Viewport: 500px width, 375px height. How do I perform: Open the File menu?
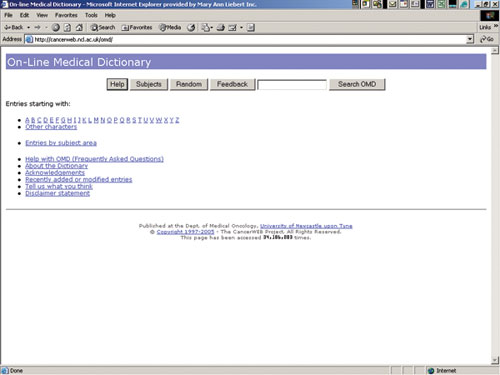(x=8, y=15)
